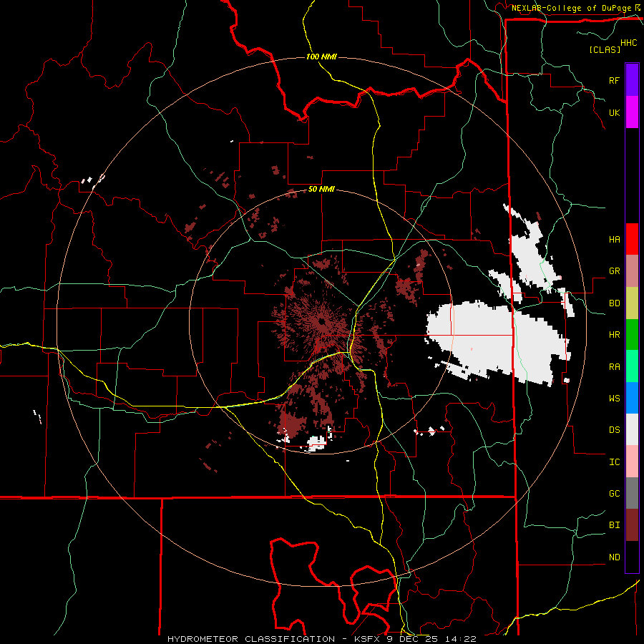The width and height of the screenshot is (644, 644).
Task: Click the radar site center of the brown echoes
Action: [321, 321]
